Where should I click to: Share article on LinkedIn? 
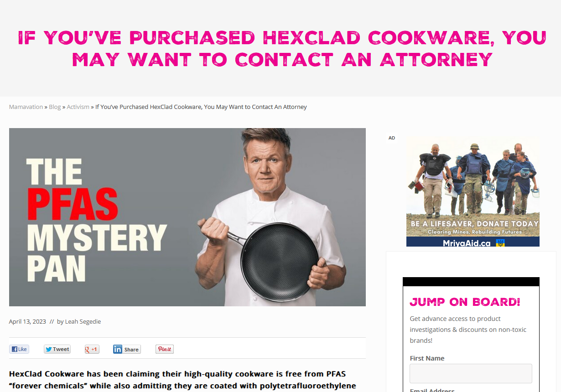tap(127, 349)
